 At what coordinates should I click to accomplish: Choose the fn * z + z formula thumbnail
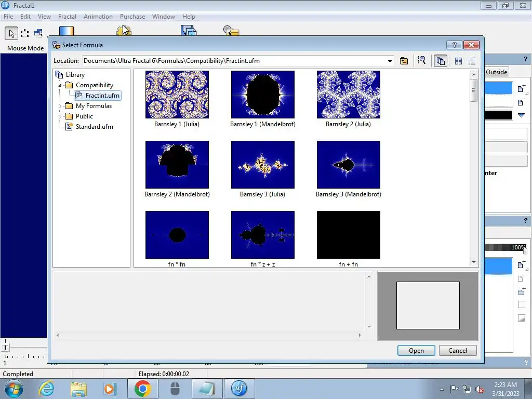click(x=263, y=235)
